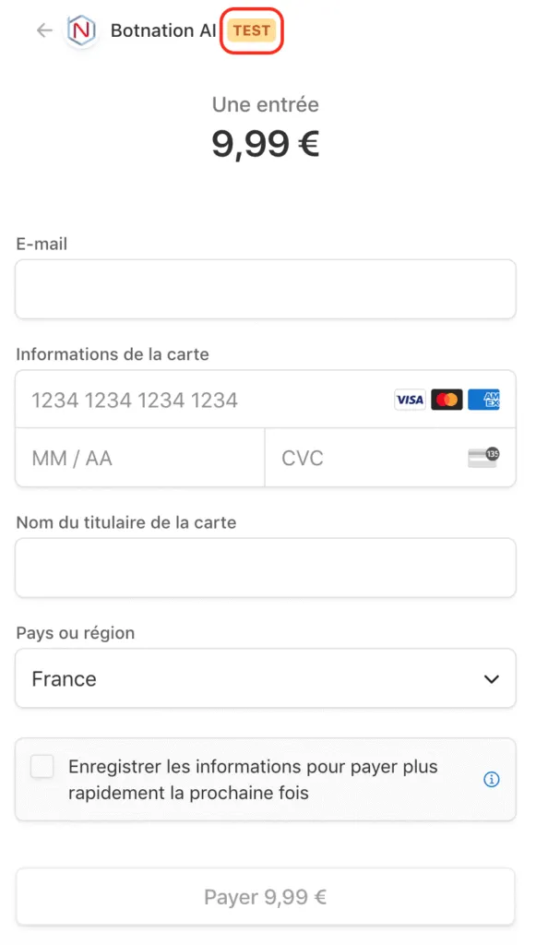Click the Mastercard icon

[447, 400]
